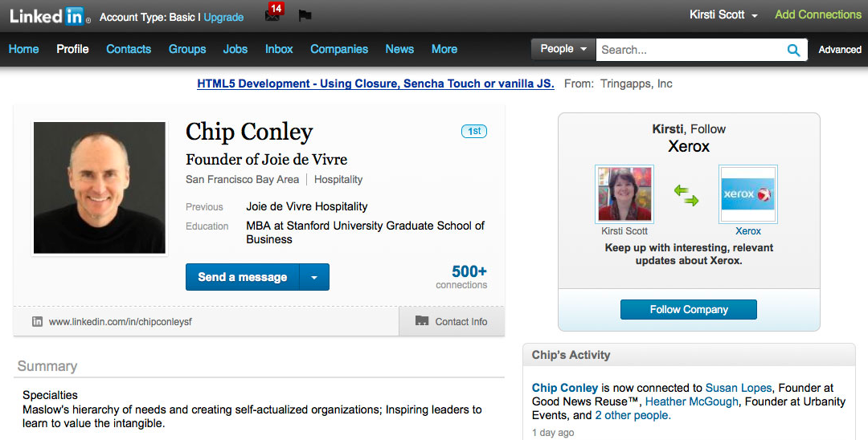Click Kirsti Scott's photo thumbnail

(x=624, y=194)
